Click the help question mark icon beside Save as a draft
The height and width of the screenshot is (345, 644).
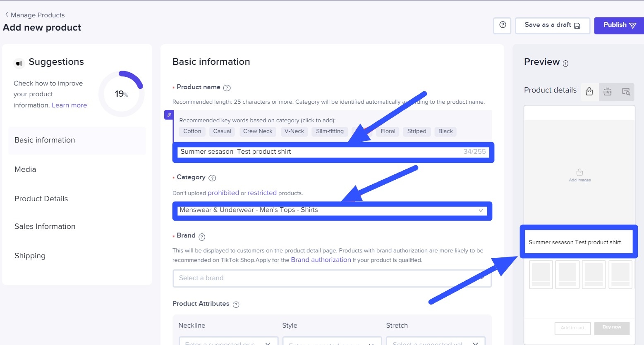click(502, 25)
